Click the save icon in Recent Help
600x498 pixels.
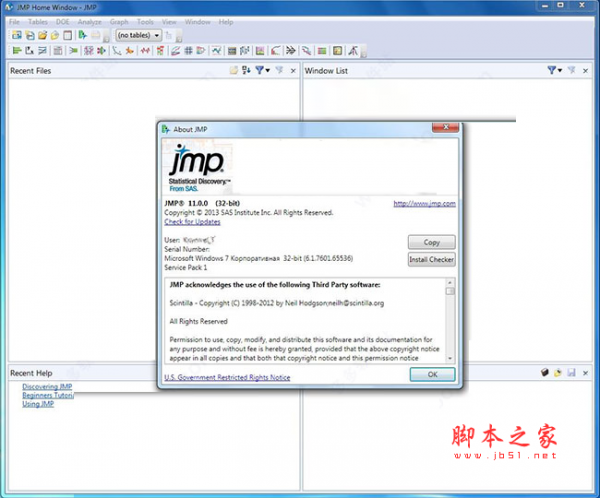tap(571, 372)
